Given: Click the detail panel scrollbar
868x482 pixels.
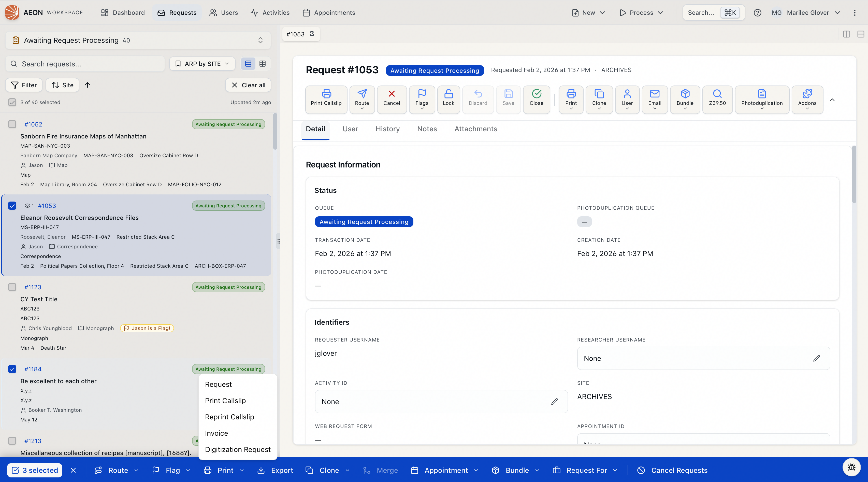Looking at the screenshot, I should (x=854, y=174).
